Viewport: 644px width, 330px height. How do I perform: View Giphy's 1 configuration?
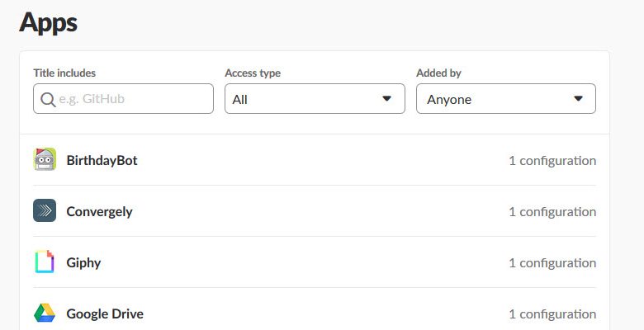pos(552,262)
